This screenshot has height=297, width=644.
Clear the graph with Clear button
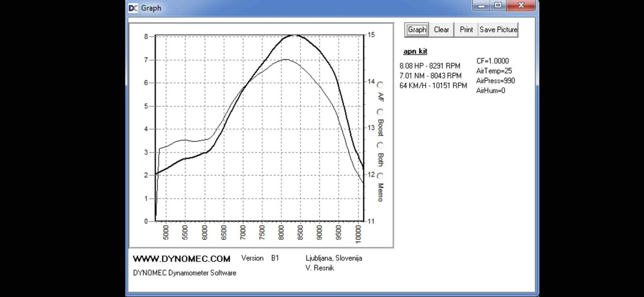pos(441,30)
